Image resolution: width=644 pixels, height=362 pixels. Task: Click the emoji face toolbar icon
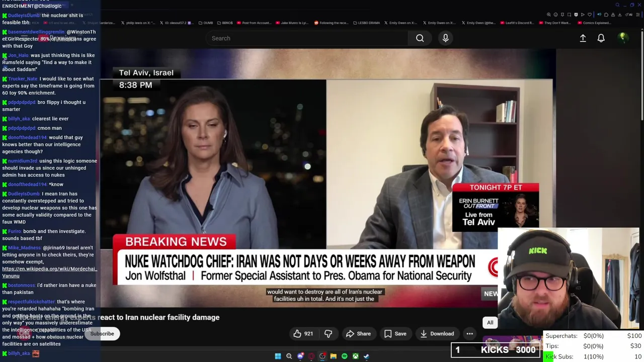click(x=555, y=15)
